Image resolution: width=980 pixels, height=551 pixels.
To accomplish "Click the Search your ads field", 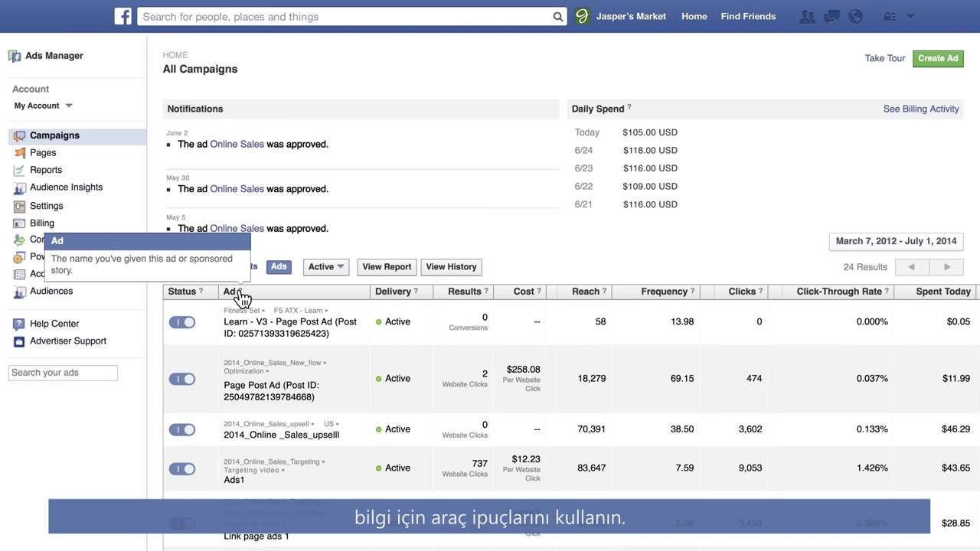I will (63, 373).
